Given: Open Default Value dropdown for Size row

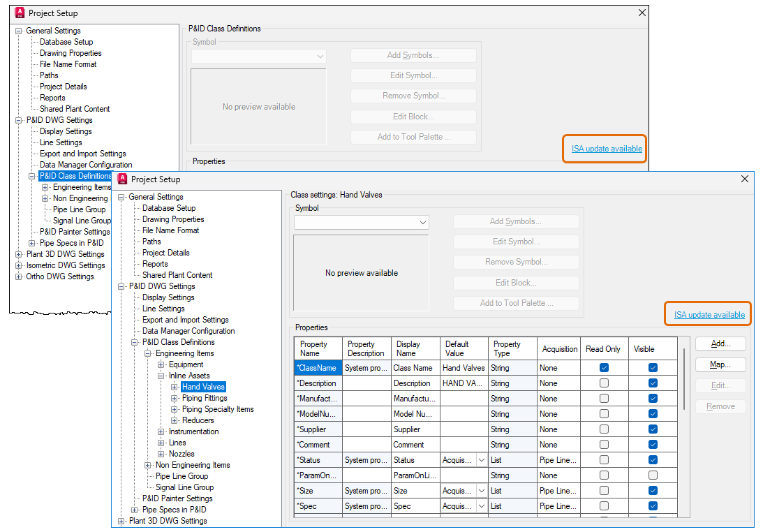Looking at the screenshot, I should click(481, 491).
